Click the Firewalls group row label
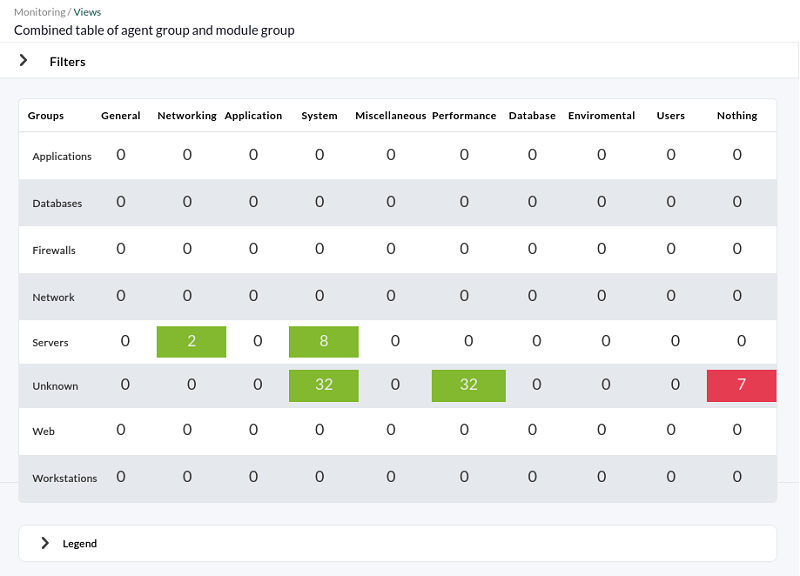 click(x=54, y=251)
